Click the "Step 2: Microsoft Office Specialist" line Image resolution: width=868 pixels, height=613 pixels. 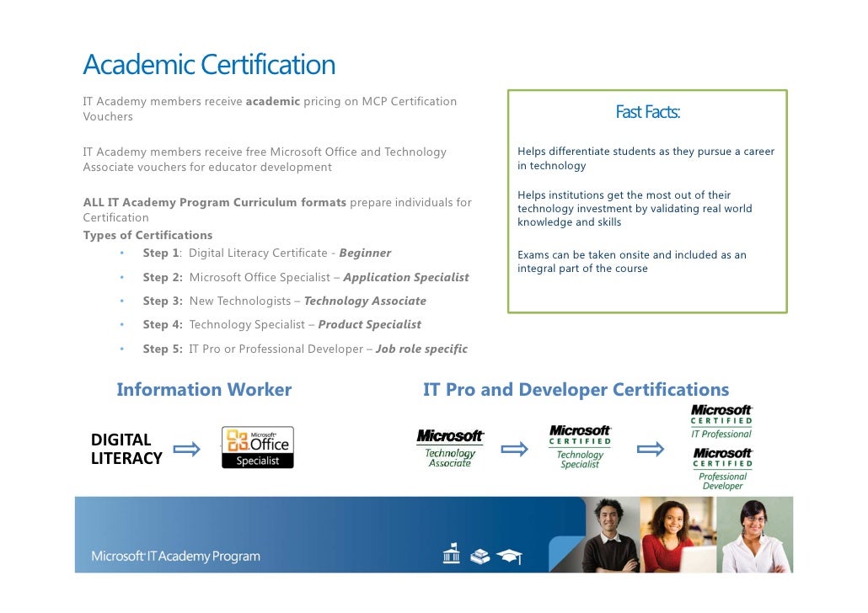click(306, 277)
